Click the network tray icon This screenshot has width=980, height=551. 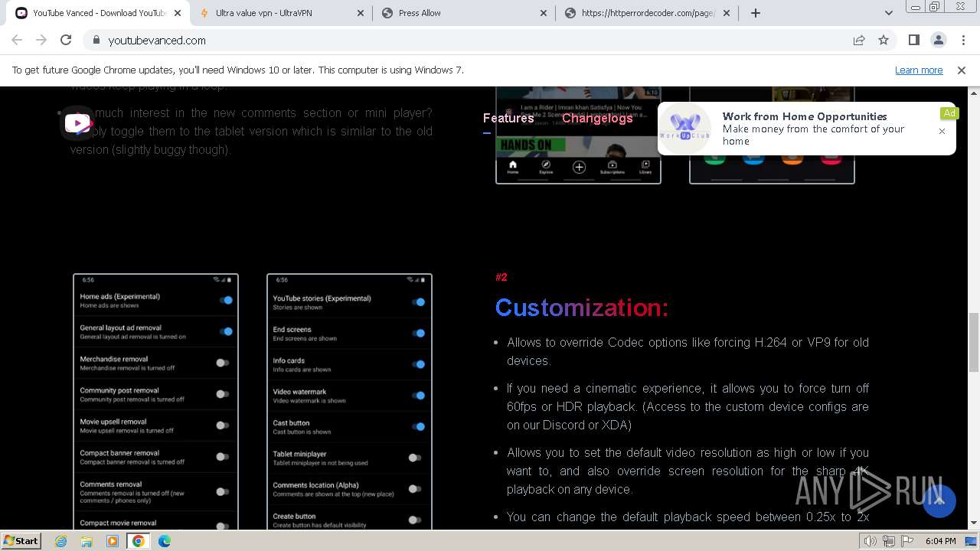coord(889,541)
